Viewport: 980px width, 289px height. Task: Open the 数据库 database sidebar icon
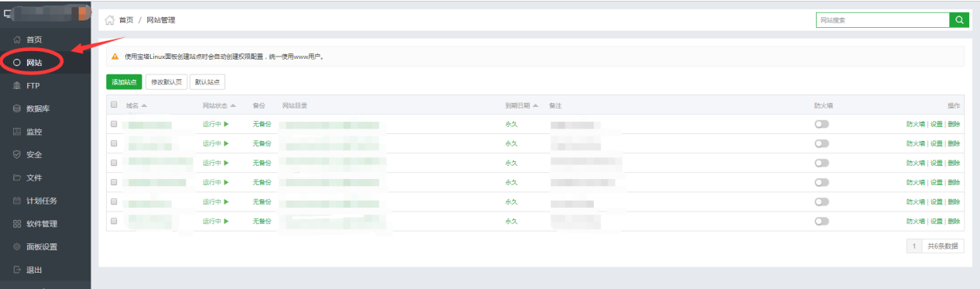point(17,108)
